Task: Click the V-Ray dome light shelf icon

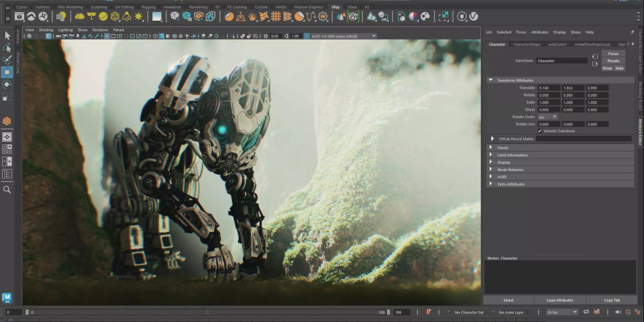Action: click(80, 16)
